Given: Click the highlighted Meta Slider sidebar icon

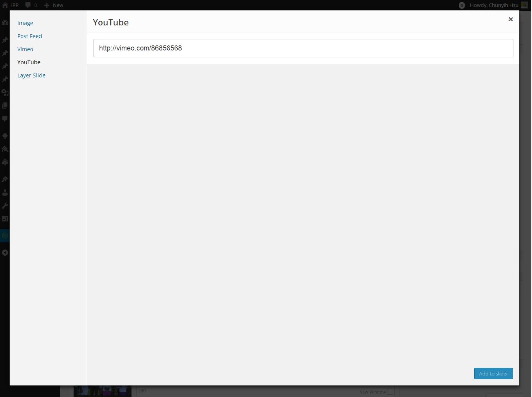Looking at the screenshot, I should 5,236.
